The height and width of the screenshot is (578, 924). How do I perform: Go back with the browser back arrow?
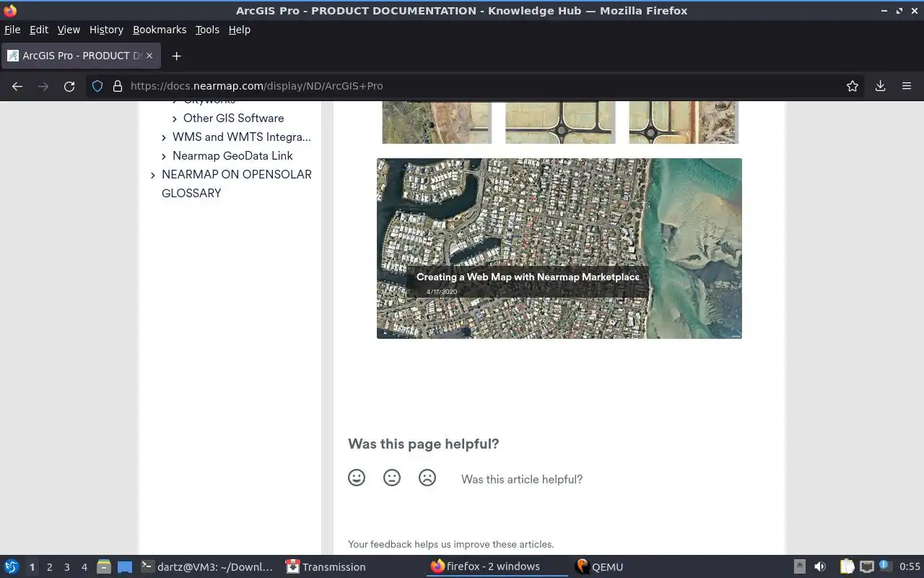(x=17, y=86)
